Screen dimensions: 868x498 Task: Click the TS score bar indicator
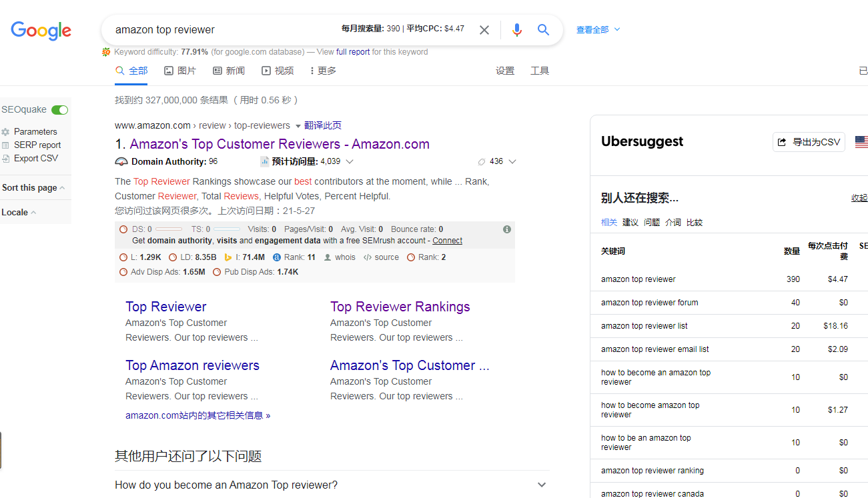(x=227, y=229)
